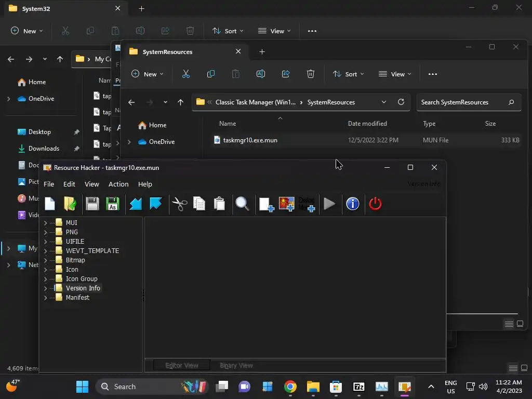Image resolution: width=532 pixels, height=399 pixels.
Task: Refresh the SystemResources folder view
Action: click(401, 102)
